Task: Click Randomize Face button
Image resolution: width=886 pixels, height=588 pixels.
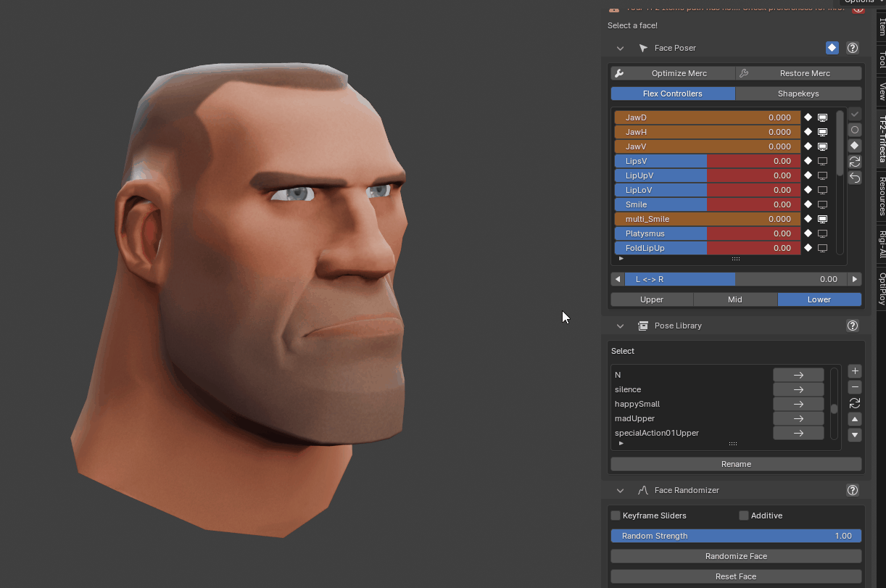Action: click(736, 556)
